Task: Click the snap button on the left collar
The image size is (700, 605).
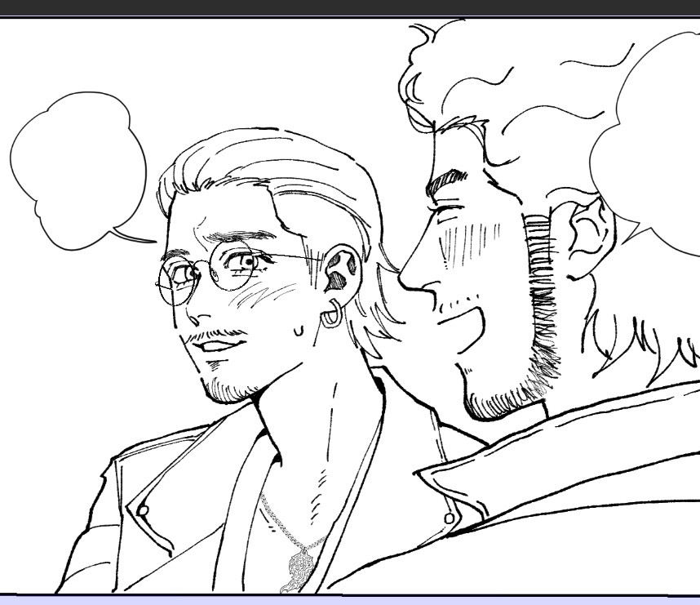Action: pos(143,509)
